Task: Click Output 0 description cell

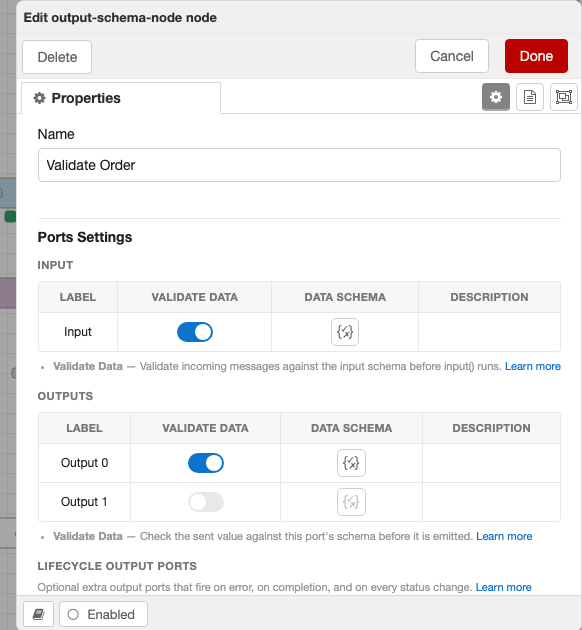Action: 491,463
